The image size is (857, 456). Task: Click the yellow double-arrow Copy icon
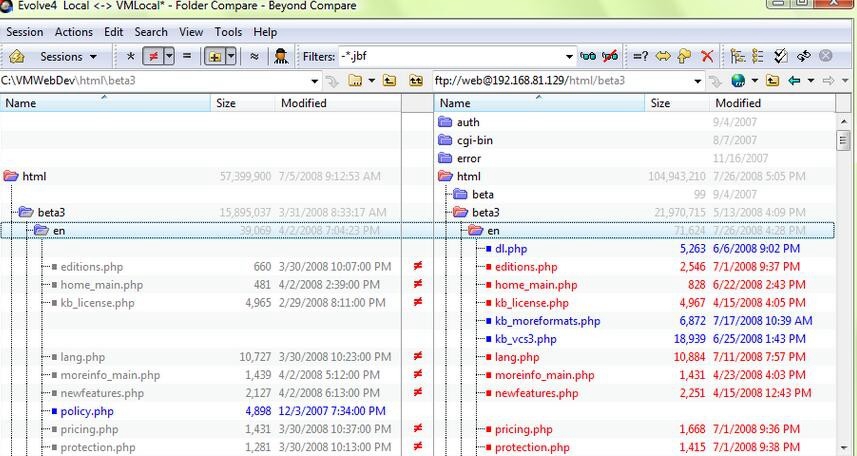click(663, 56)
